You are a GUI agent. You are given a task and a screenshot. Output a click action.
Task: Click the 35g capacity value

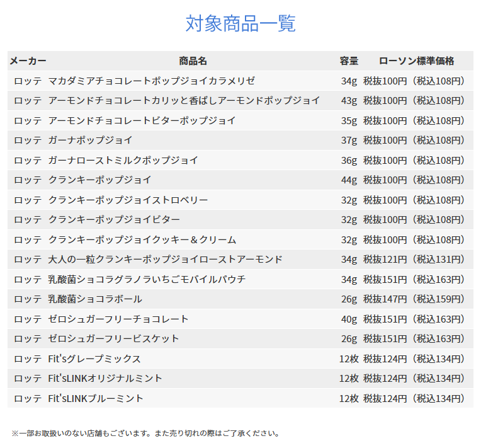[349, 120]
